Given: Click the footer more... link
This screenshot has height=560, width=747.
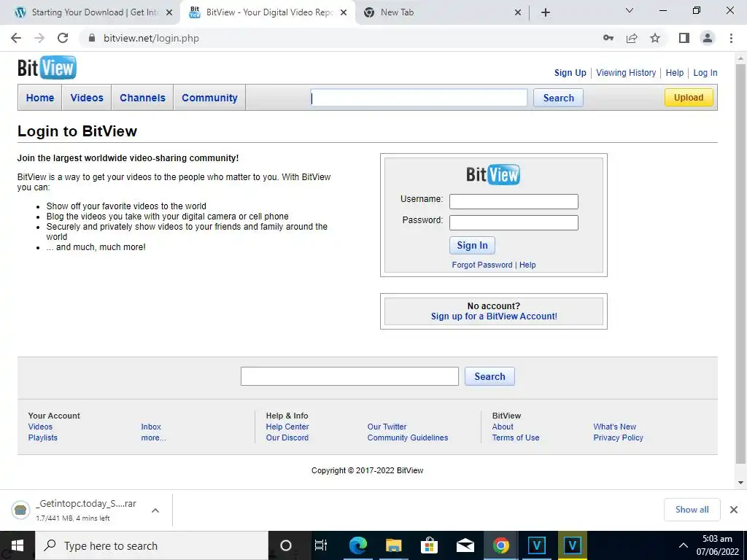Looking at the screenshot, I should click(153, 437).
